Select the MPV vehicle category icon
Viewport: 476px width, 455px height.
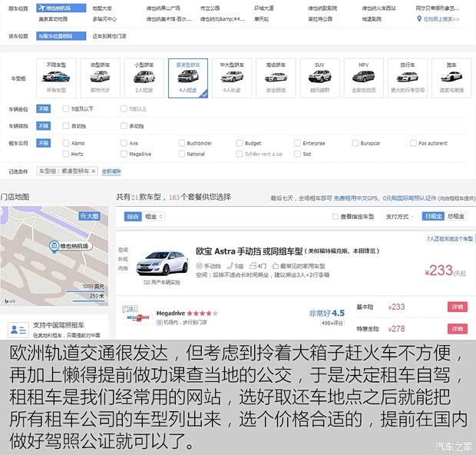(363, 76)
